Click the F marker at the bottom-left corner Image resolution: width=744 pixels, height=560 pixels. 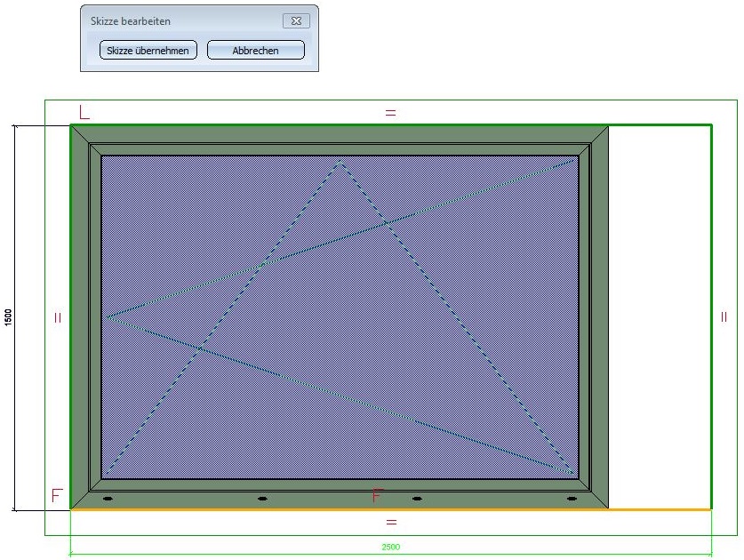(57, 495)
